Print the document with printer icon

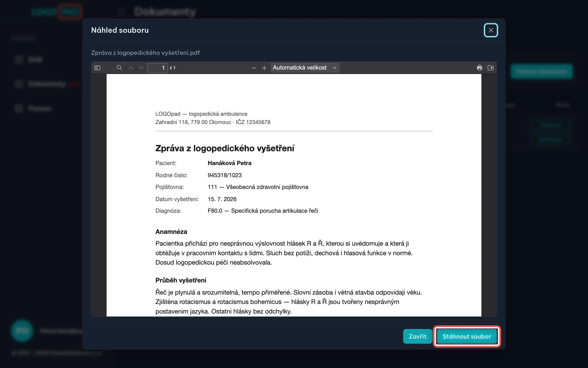coord(479,68)
